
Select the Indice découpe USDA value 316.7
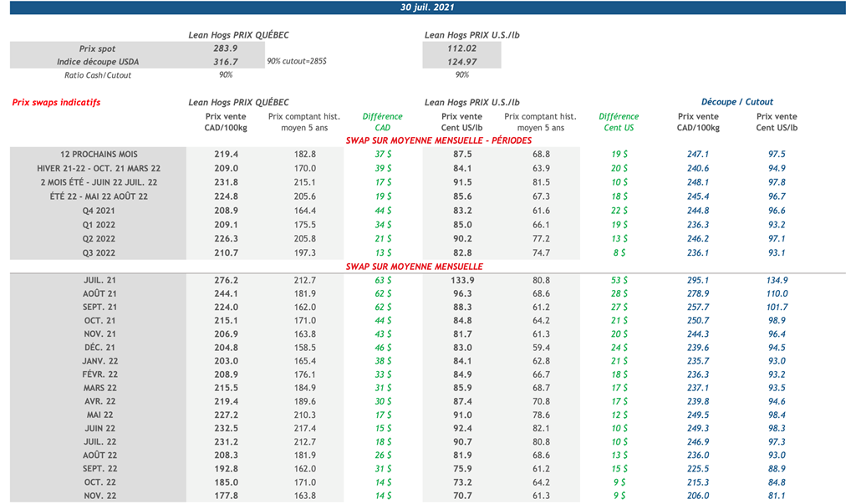tap(226, 62)
